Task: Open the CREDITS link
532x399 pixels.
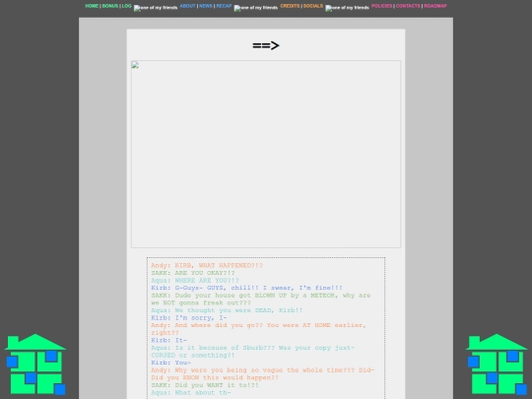Action: (290, 6)
